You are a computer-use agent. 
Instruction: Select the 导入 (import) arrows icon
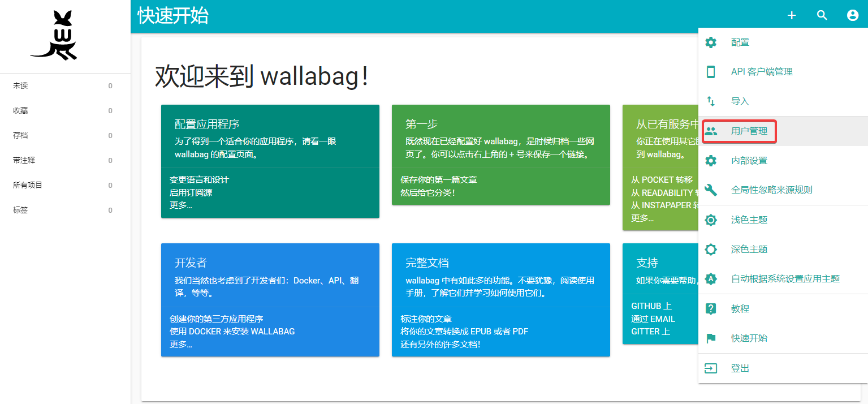(x=711, y=101)
